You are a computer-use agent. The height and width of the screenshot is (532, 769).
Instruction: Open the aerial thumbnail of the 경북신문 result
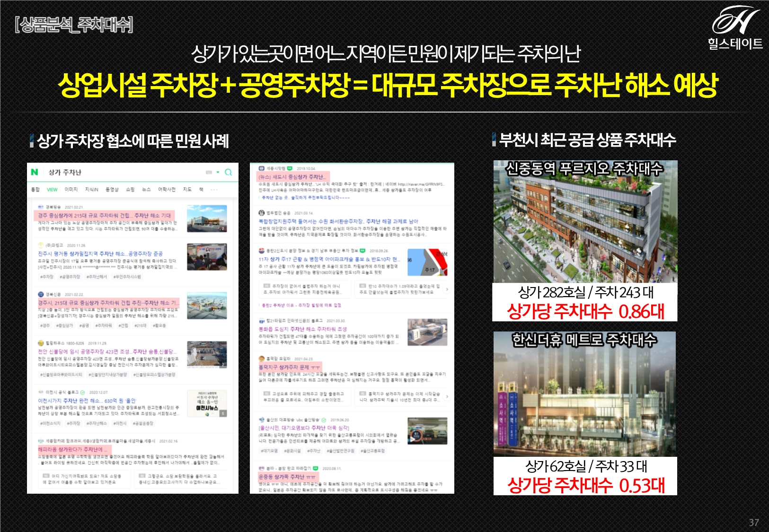(x=207, y=305)
